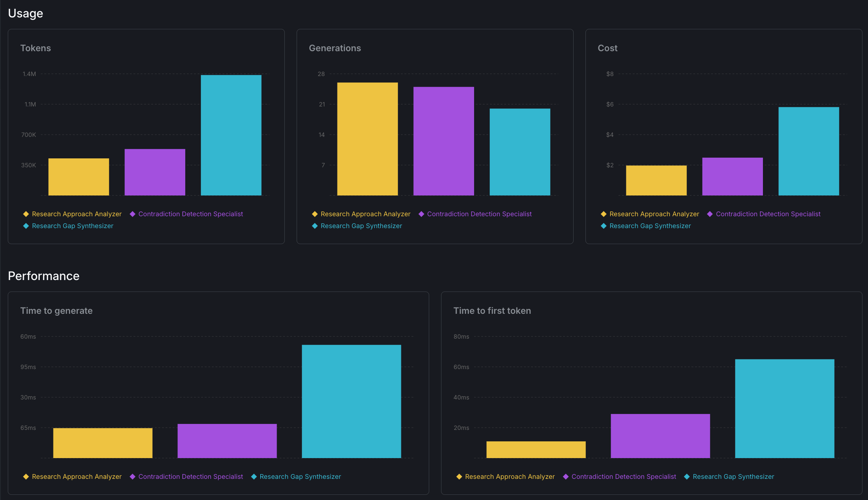Click cyan diamond in Time to first token legend
This screenshot has width=868, height=500.
coord(687,477)
